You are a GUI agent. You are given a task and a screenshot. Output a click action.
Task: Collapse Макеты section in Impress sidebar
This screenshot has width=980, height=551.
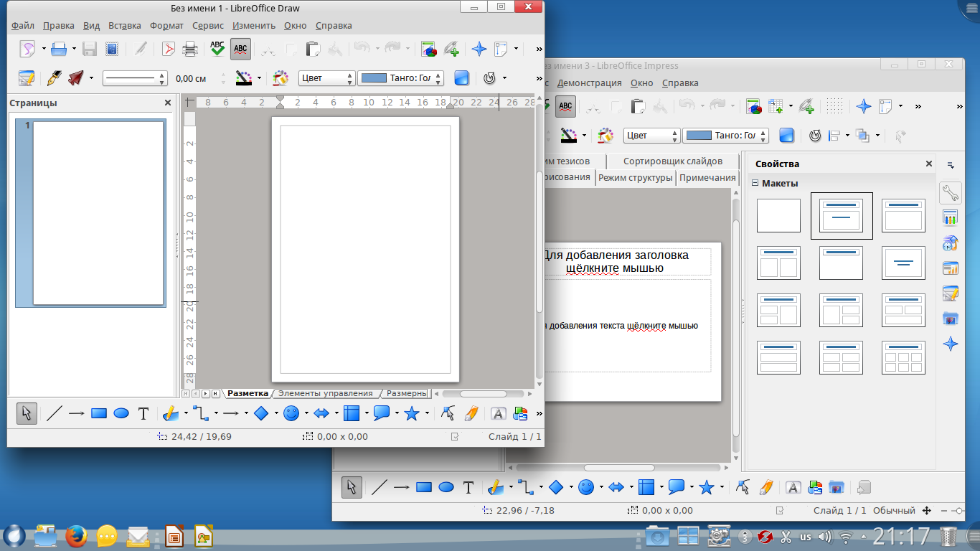coord(755,183)
